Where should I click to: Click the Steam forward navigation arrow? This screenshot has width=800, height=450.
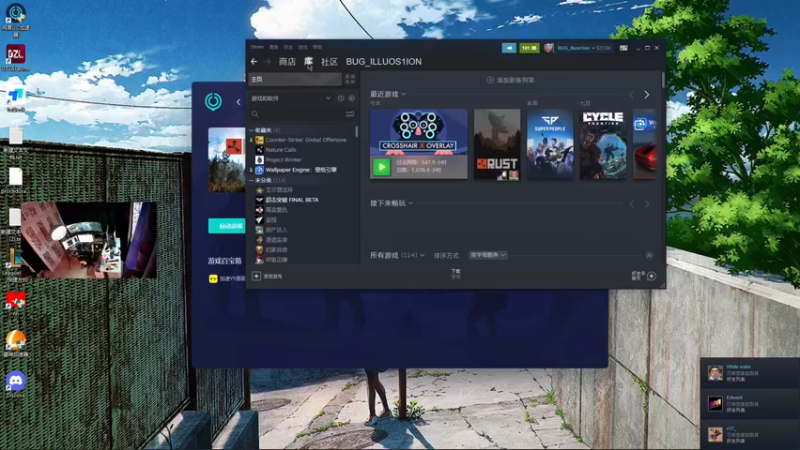267,61
